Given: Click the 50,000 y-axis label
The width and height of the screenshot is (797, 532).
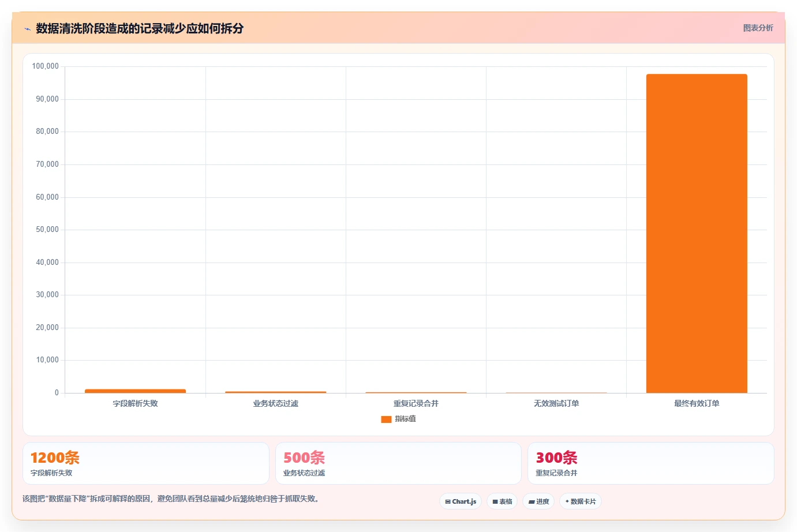Looking at the screenshot, I should pyautogui.click(x=47, y=230).
